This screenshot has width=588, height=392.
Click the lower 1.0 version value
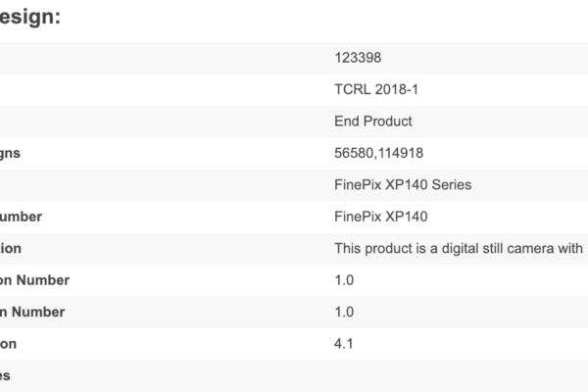point(344,312)
